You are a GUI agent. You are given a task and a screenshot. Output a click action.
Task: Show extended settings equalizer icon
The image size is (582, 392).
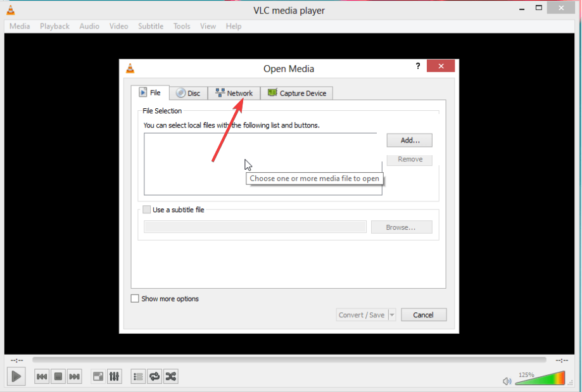pyautogui.click(x=115, y=377)
